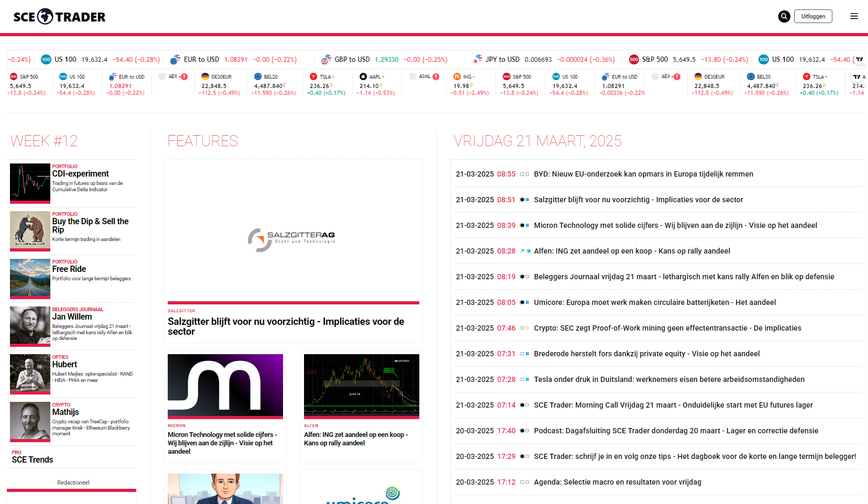Open Buy the Dip & Sell the Rip
This screenshot has height=504, width=868.
90,225
